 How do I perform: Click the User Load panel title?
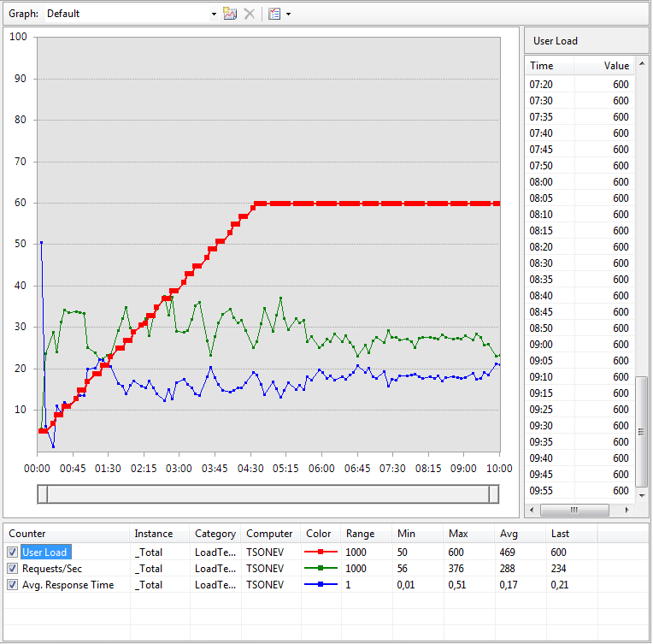555,41
